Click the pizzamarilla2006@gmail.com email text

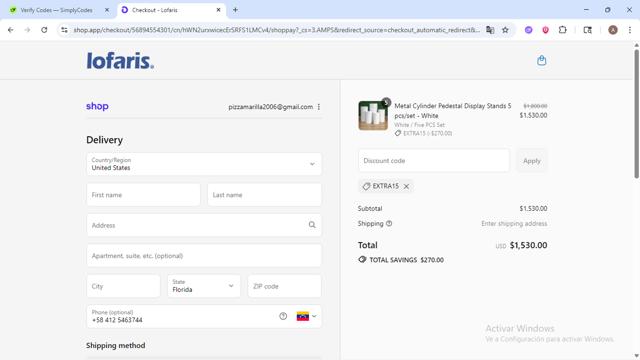(271, 107)
